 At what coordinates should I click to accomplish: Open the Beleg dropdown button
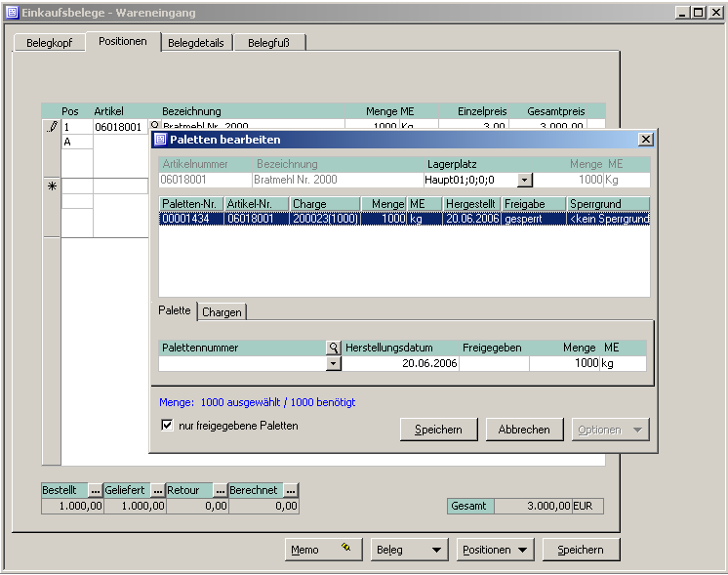[409, 550]
